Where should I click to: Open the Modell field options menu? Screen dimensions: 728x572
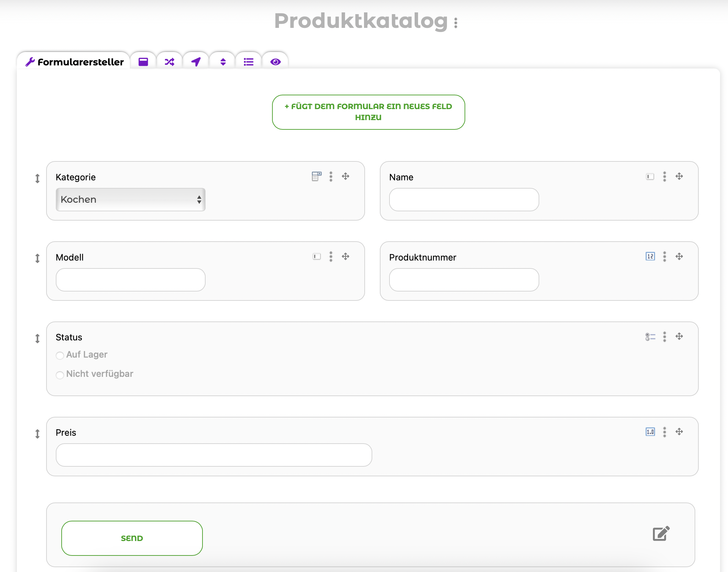[331, 257]
